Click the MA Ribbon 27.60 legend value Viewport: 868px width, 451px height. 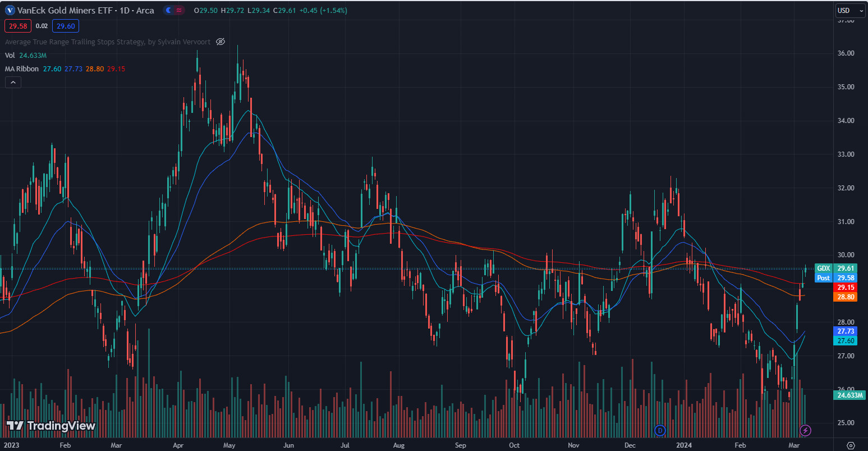52,69
